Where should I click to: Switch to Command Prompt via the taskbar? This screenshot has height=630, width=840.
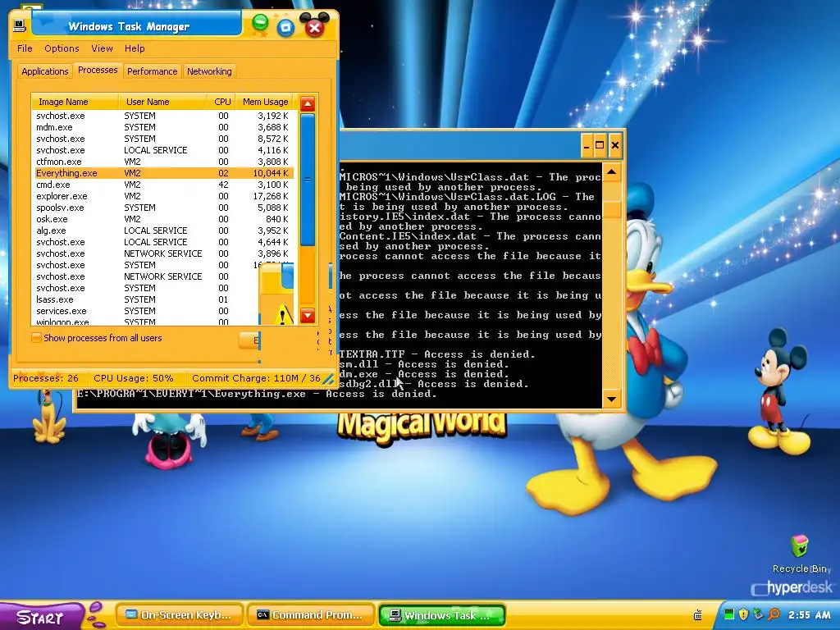(x=311, y=615)
